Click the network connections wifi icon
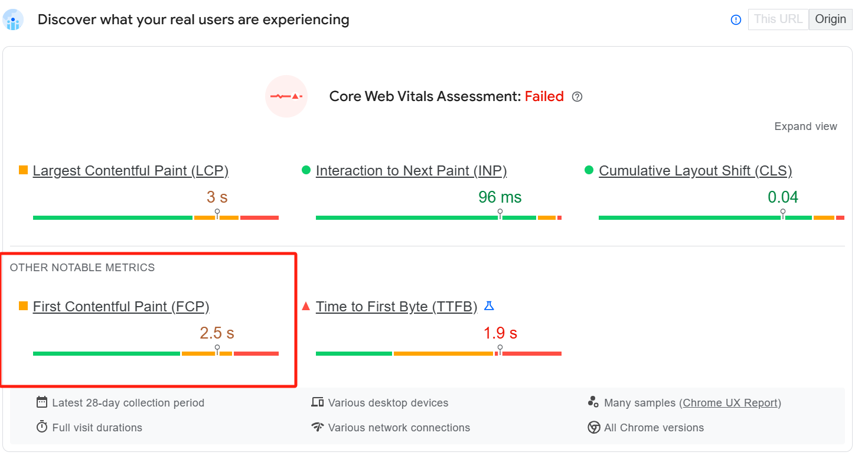This screenshot has width=868, height=465. pos(318,427)
